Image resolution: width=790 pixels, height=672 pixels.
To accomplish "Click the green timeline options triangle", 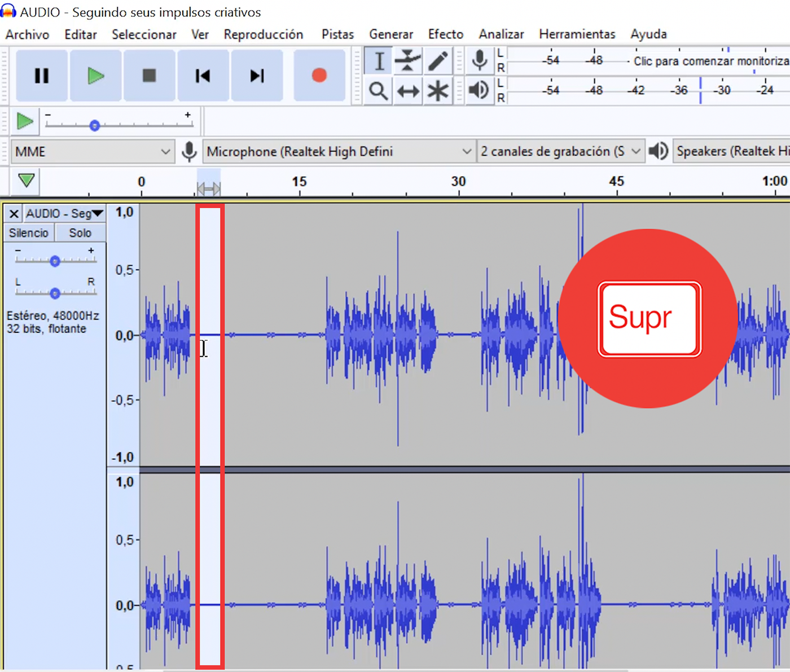I will [26, 181].
